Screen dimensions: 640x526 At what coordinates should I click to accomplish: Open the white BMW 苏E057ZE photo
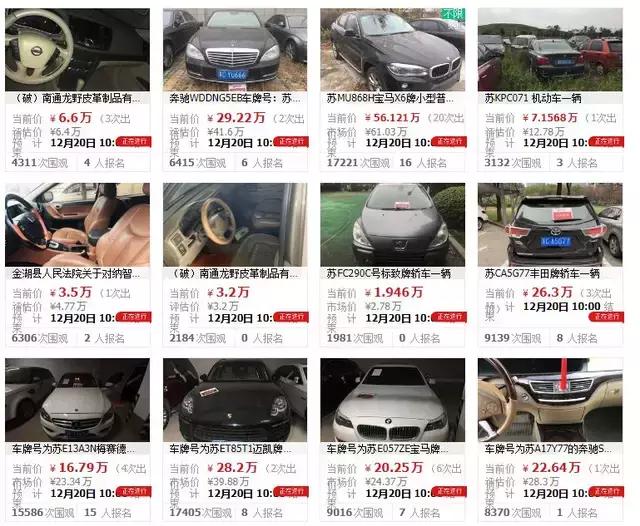pyautogui.click(x=392, y=400)
